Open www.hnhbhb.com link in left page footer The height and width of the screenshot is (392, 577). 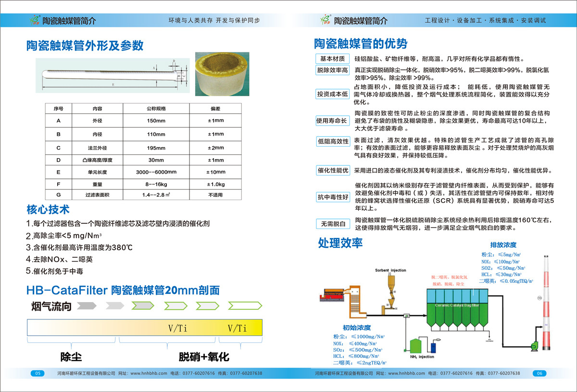point(149,373)
